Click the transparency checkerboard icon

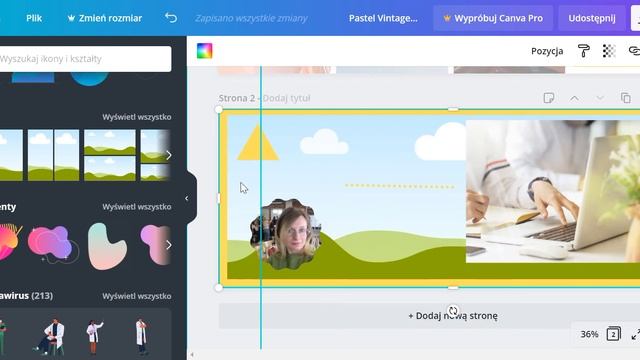[609, 51]
